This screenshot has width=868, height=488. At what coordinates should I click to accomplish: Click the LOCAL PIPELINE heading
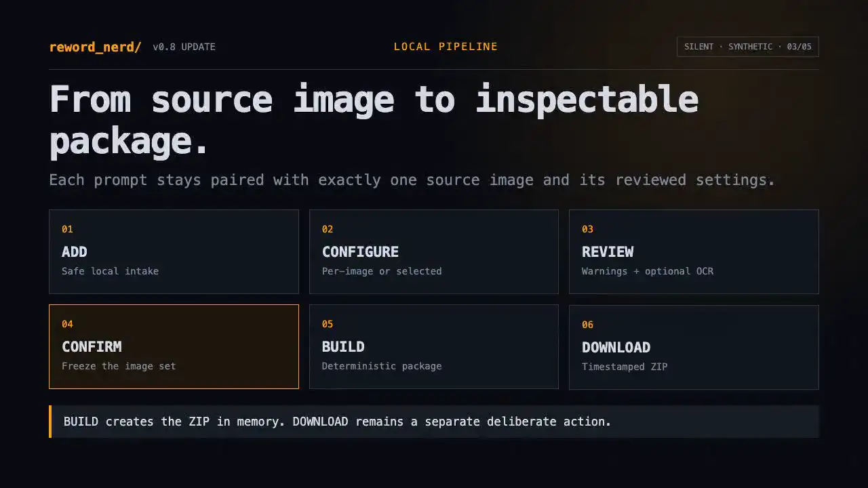coord(446,47)
